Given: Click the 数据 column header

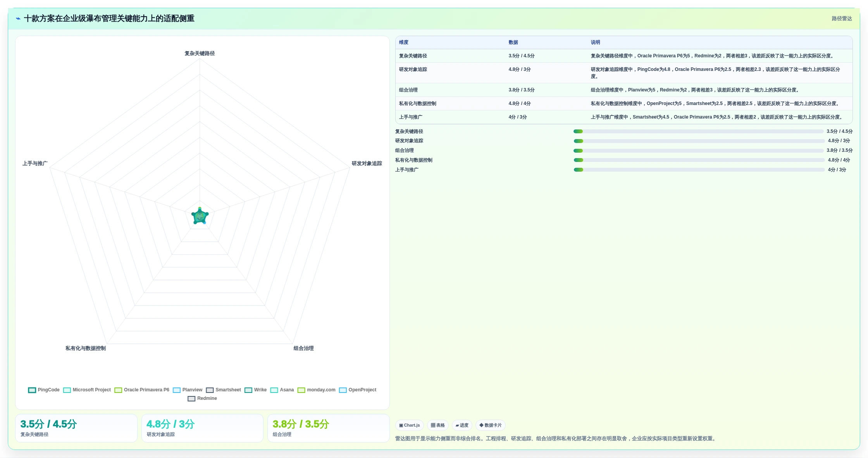Looking at the screenshot, I should point(513,42).
